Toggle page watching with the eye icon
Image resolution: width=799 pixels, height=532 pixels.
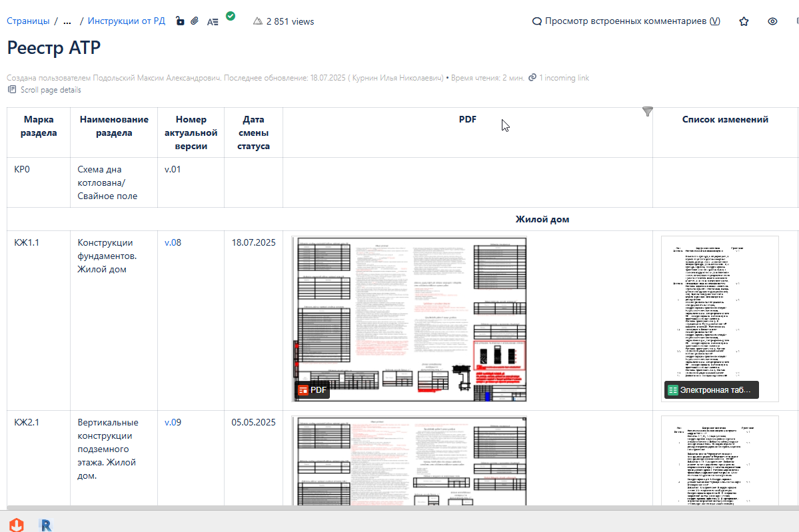pos(772,21)
